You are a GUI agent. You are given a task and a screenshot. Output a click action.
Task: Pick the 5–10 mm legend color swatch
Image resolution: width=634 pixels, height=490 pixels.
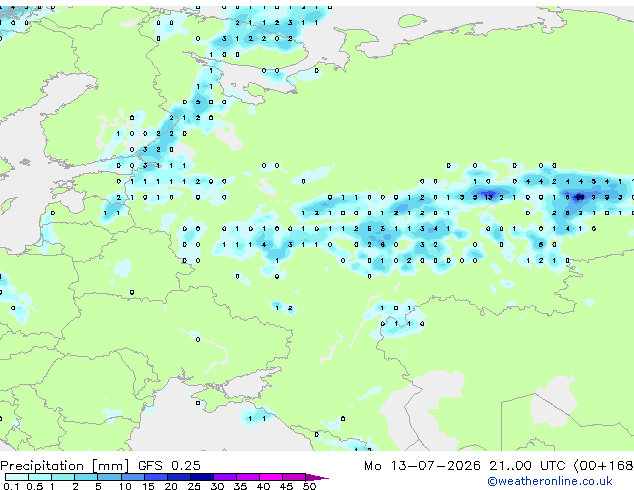109,477
